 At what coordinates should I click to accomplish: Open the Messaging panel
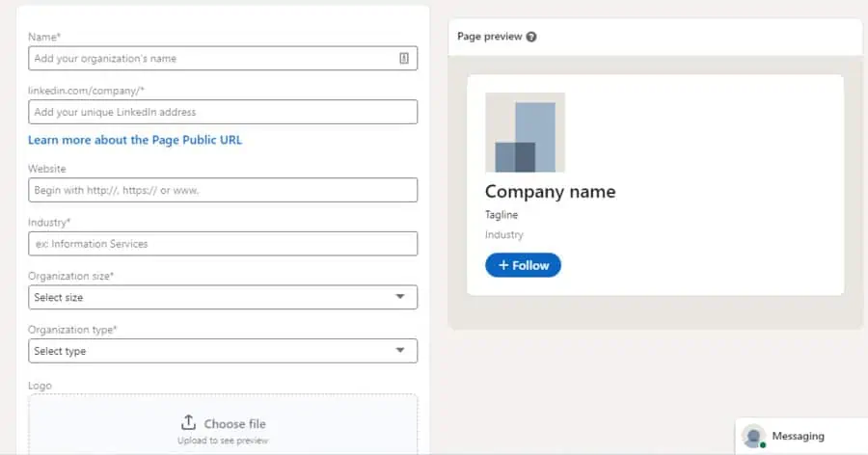798,437
